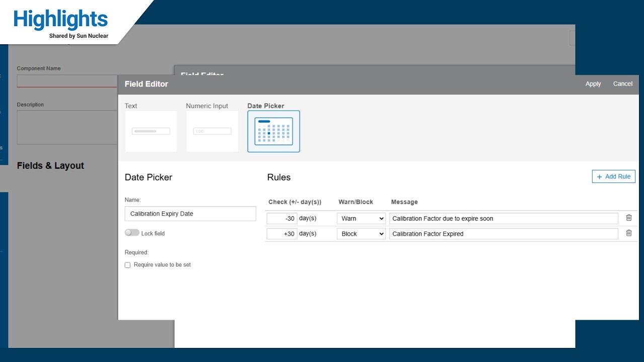This screenshot has width=644, height=362.
Task: Click the 'Warn/Block' column header
Action: point(356,202)
